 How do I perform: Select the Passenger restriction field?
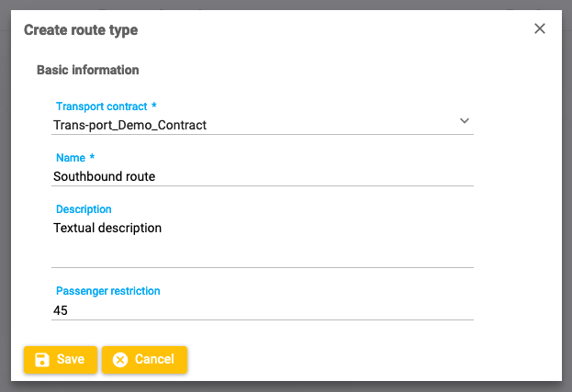(262, 310)
